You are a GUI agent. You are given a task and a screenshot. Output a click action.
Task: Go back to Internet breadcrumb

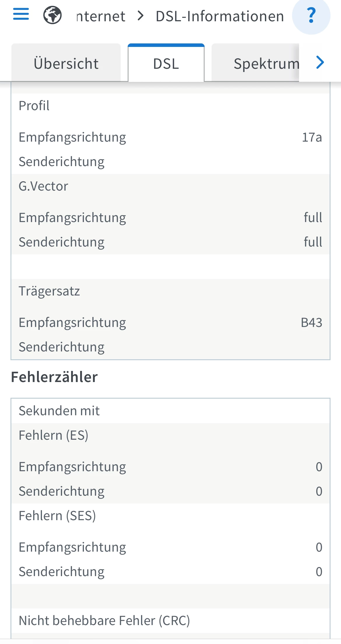[101, 16]
